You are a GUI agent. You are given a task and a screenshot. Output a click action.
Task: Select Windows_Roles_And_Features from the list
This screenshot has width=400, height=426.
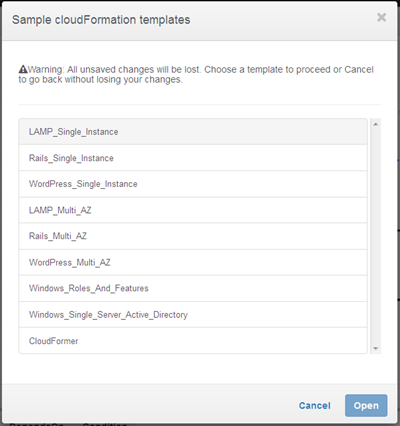pos(193,289)
